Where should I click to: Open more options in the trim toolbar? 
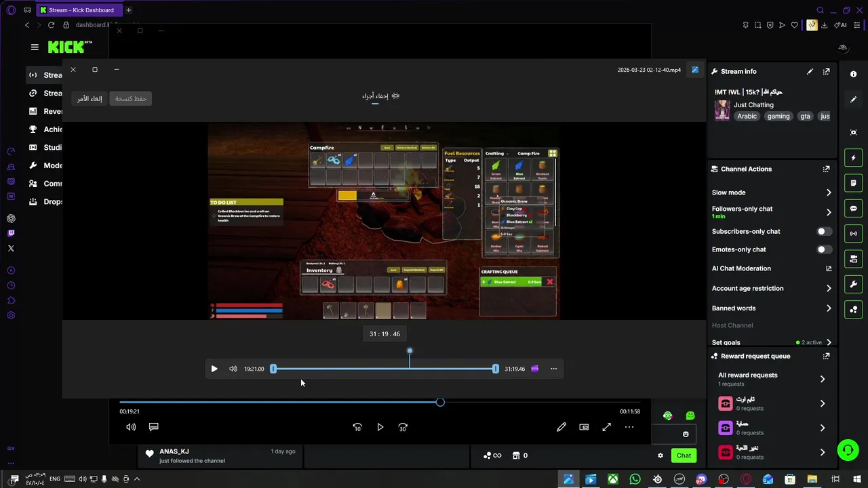tap(554, 369)
